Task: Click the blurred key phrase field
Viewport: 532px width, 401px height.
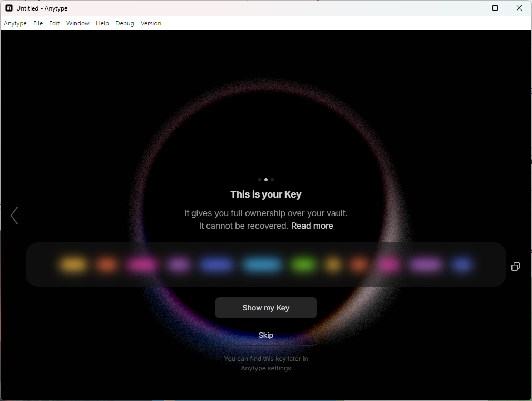Action: coord(266,265)
